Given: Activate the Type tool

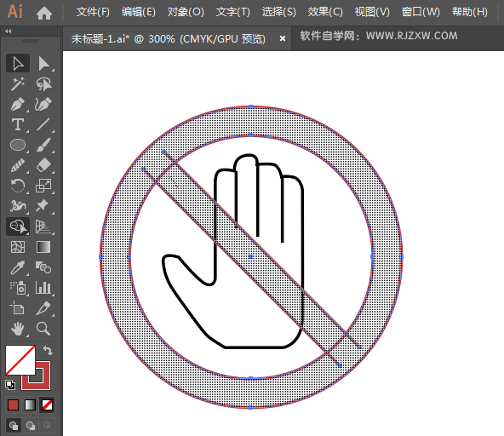Looking at the screenshot, I should pyautogui.click(x=18, y=124).
